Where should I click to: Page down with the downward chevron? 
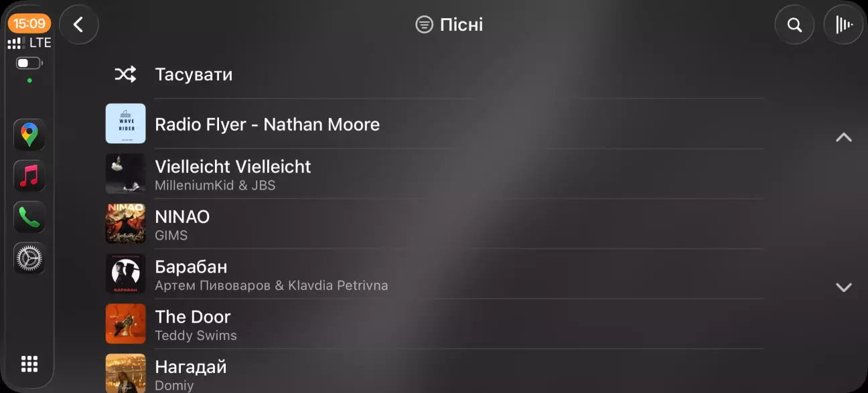[844, 287]
